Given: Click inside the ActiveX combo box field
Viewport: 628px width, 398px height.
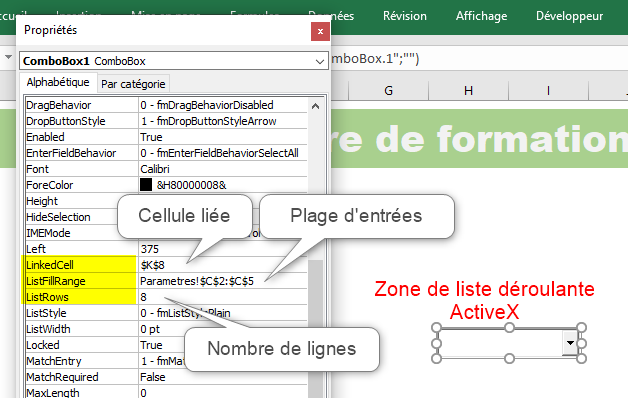Looking at the screenshot, I should (x=501, y=343).
